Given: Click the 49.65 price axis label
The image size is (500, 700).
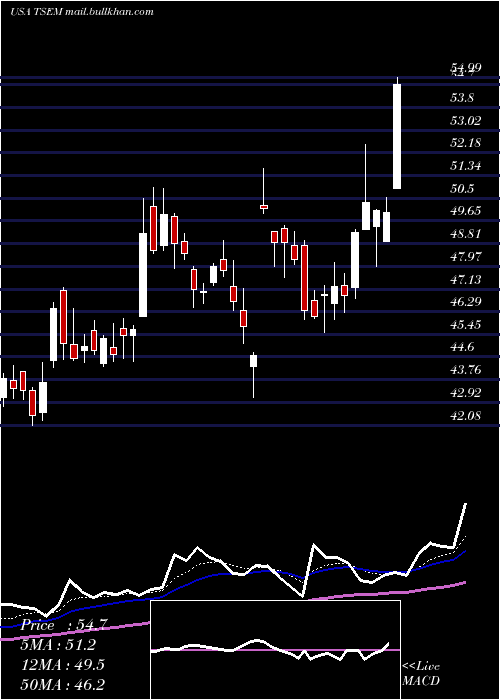Looking at the screenshot, I should [466, 211].
